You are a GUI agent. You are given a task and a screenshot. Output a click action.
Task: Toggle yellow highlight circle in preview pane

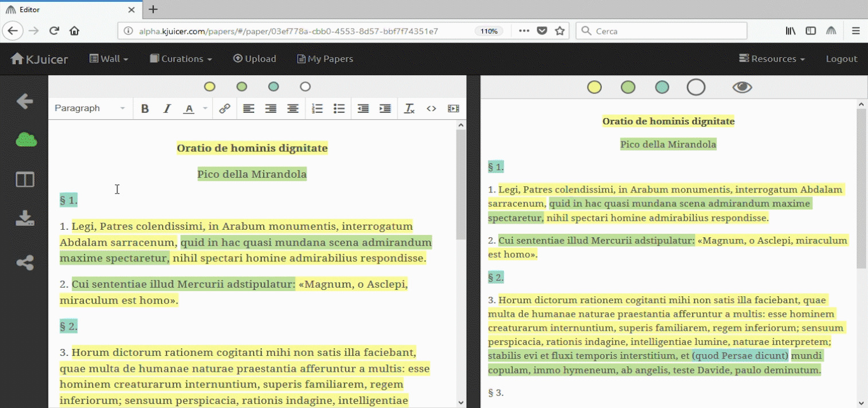[595, 87]
